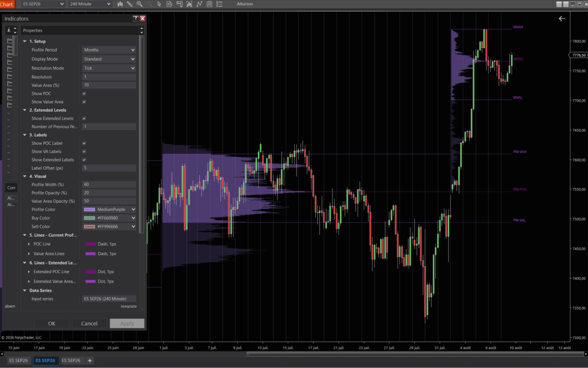Open the 240 Minute interval dropdown
This screenshot has height=368, width=588.
[x=90, y=4]
